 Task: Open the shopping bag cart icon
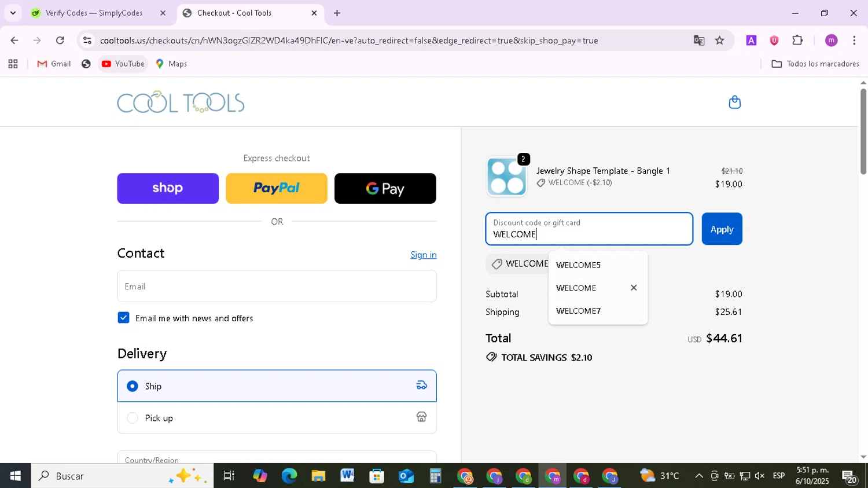click(734, 102)
